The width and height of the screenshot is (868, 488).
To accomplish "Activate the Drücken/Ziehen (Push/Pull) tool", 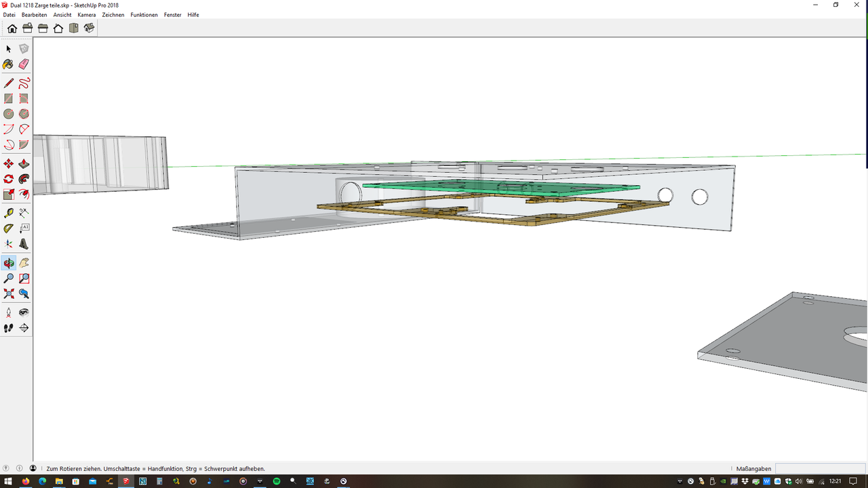I will 24,163.
